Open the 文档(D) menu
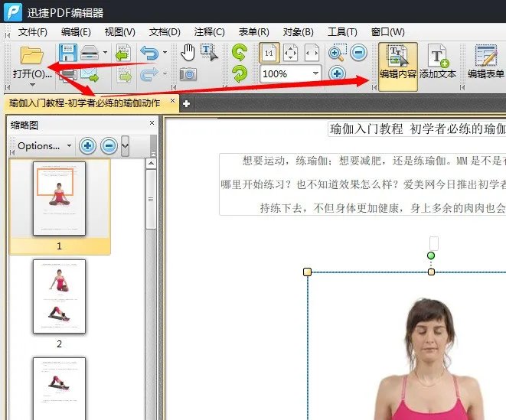The image size is (506, 420). pyautogui.click(x=165, y=32)
